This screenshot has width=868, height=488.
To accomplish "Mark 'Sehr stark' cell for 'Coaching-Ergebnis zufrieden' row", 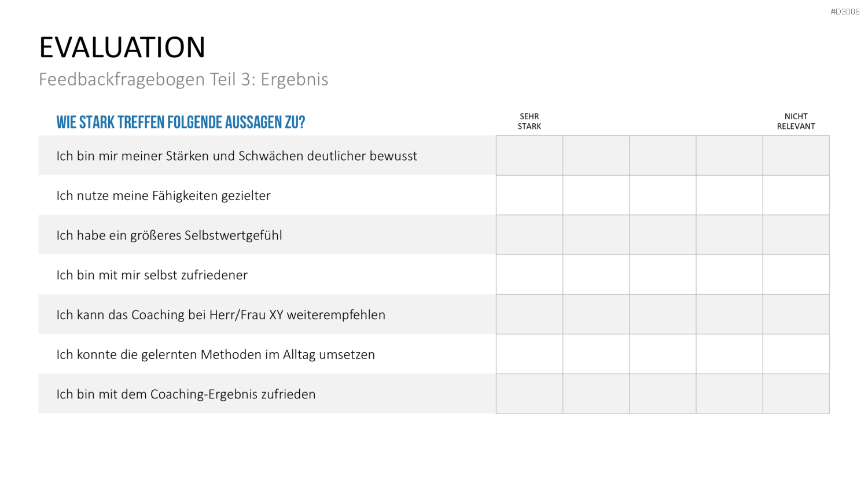I will [529, 394].
